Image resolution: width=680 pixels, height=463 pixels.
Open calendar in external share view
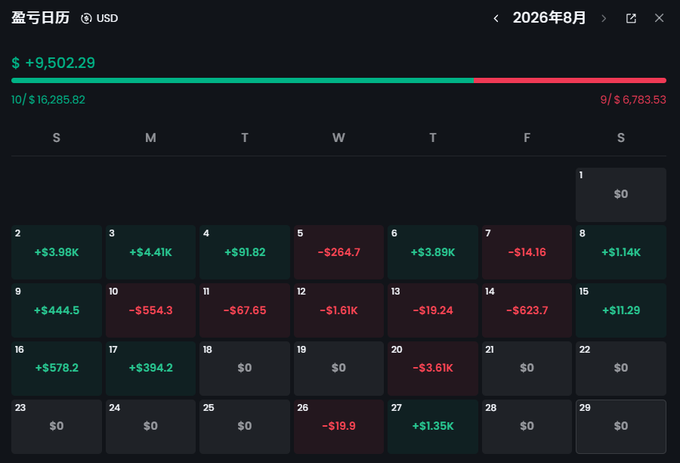(x=631, y=18)
